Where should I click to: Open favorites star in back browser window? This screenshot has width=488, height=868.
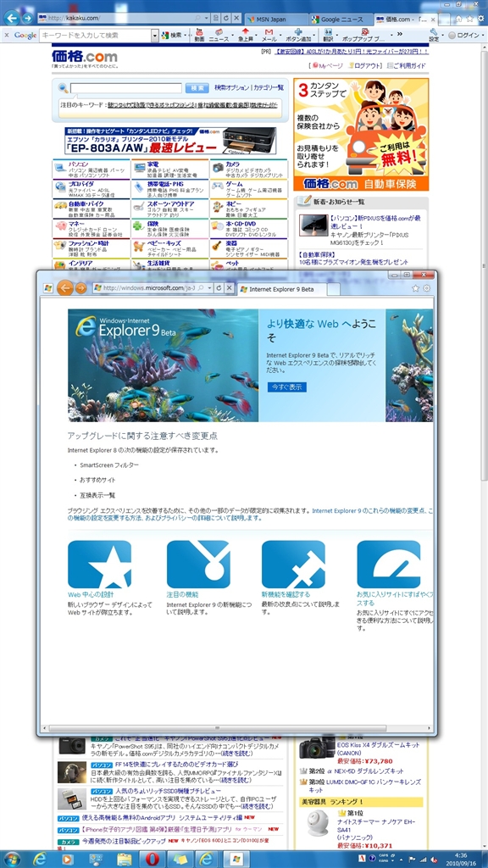click(469, 19)
